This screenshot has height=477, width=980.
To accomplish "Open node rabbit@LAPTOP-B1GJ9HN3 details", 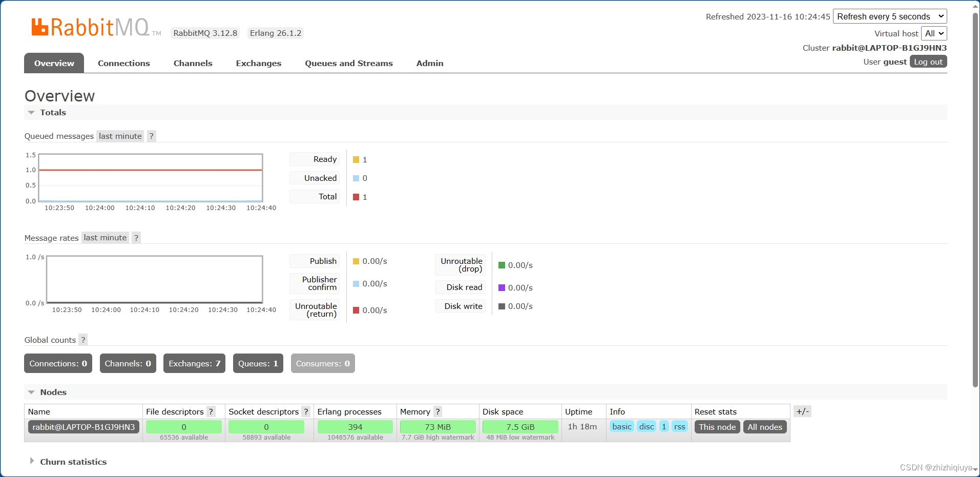I will click(84, 427).
